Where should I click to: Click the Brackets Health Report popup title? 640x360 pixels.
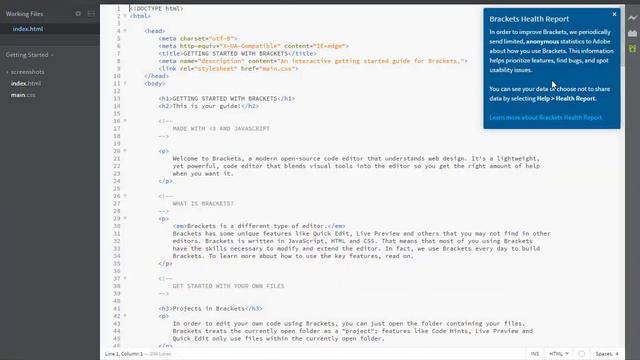[529, 19]
